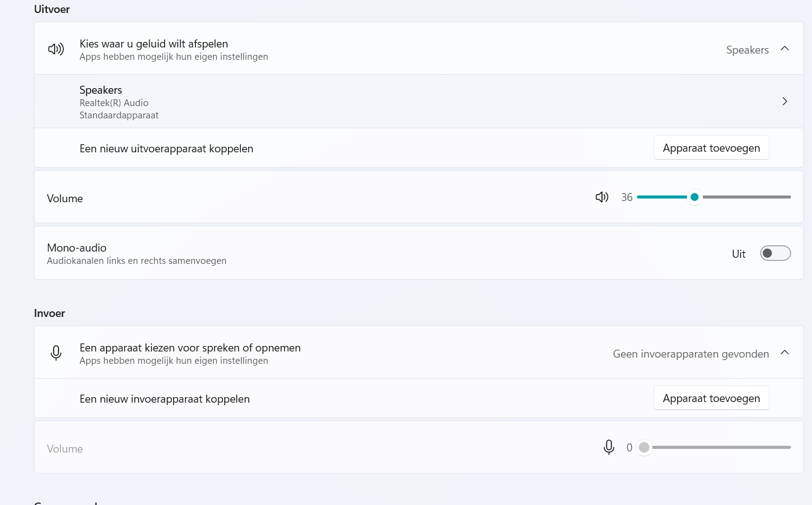
Task: Mute input with the volume microphone icon
Action: click(609, 448)
